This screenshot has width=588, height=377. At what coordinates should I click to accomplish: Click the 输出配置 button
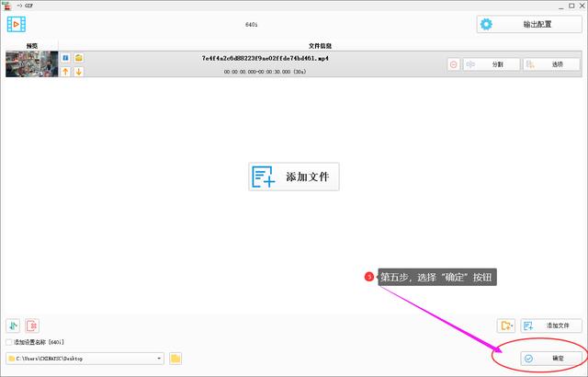coord(528,24)
